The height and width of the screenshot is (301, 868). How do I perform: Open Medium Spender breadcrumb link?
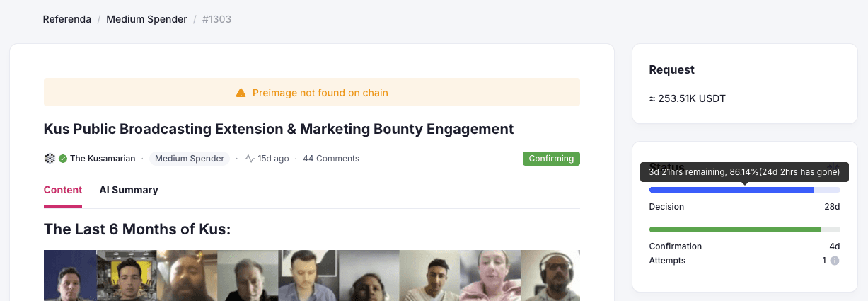[146, 19]
